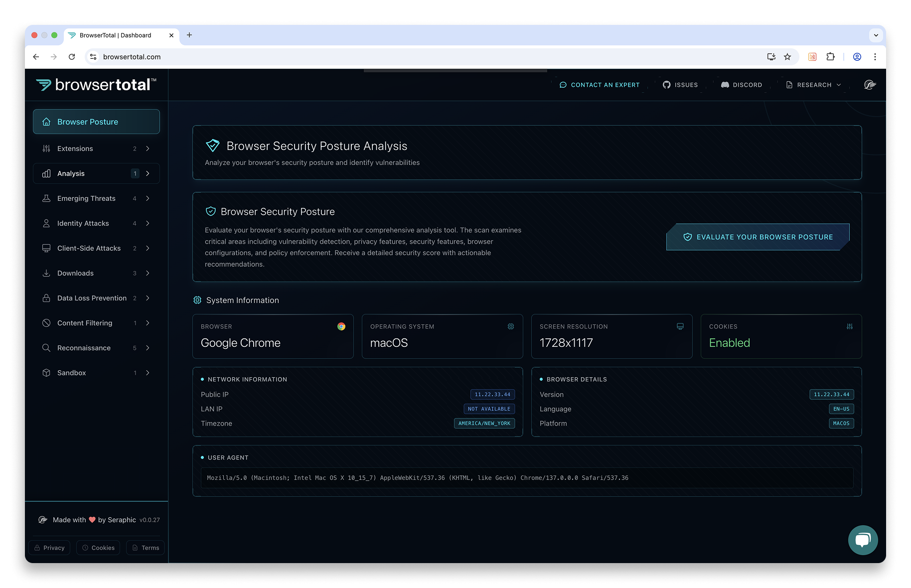This screenshot has width=911, height=588.
Task: Expand the Extensions chevron
Action: click(148, 148)
